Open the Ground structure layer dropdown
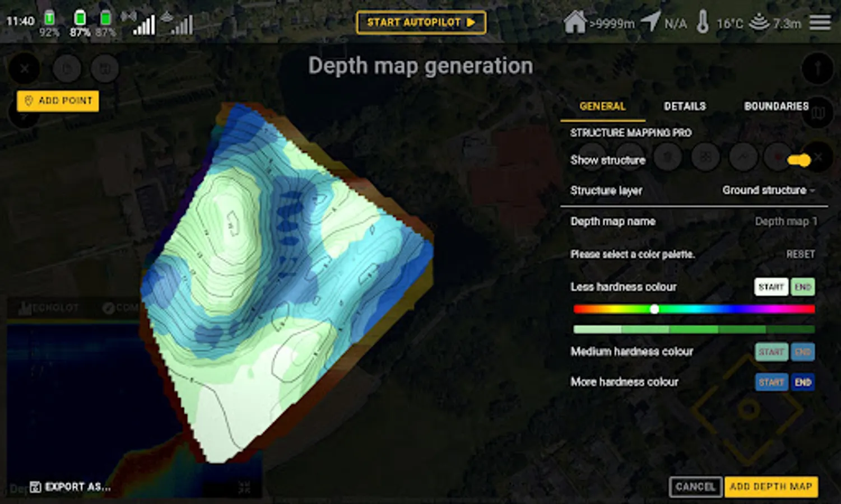 tap(768, 190)
